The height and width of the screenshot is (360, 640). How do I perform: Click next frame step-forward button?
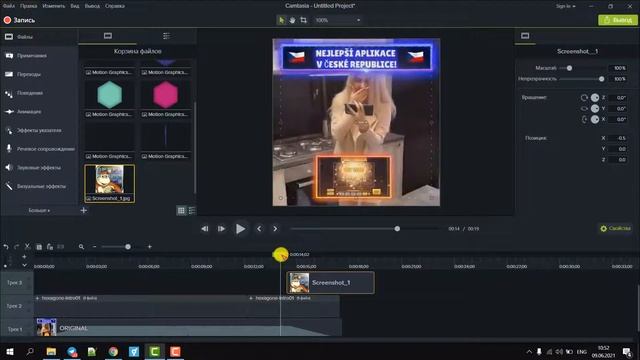pyautogui.click(x=221, y=229)
